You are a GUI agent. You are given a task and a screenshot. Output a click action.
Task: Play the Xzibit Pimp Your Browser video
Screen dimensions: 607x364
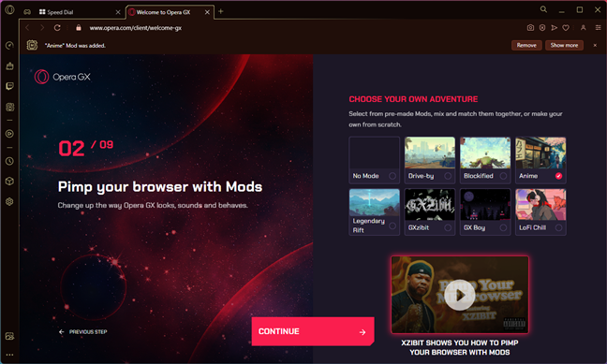[460, 295]
